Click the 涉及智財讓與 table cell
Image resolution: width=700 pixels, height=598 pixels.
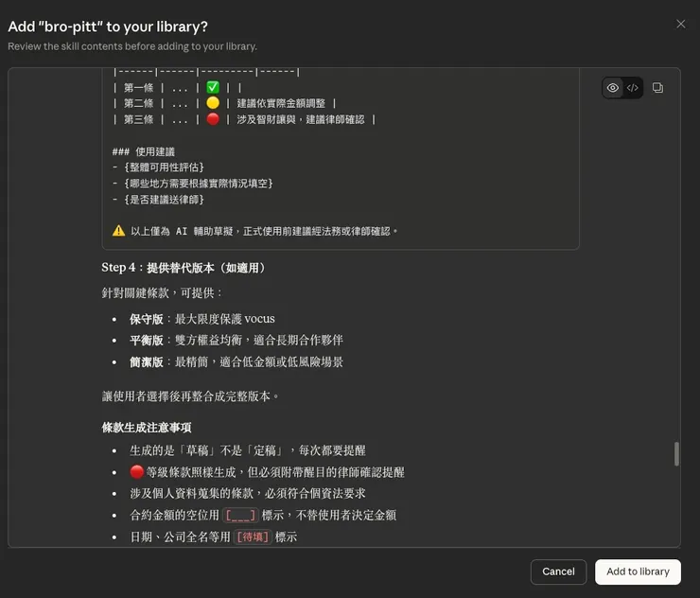301,119
